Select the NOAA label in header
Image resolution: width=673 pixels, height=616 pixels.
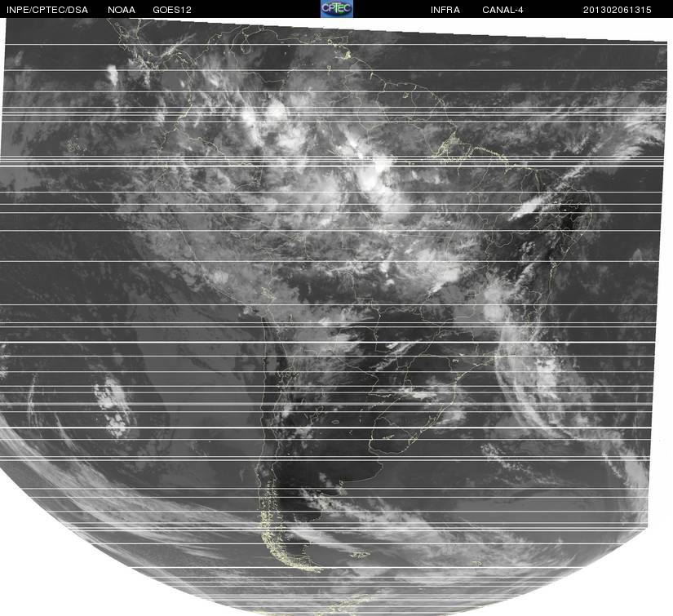[x=122, y=10]
